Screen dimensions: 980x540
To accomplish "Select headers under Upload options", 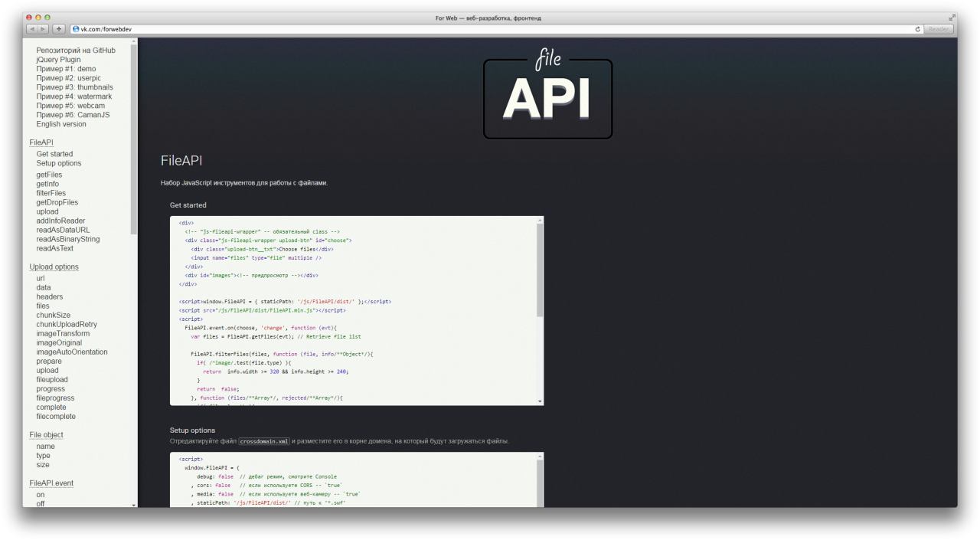I will point(50,296).
